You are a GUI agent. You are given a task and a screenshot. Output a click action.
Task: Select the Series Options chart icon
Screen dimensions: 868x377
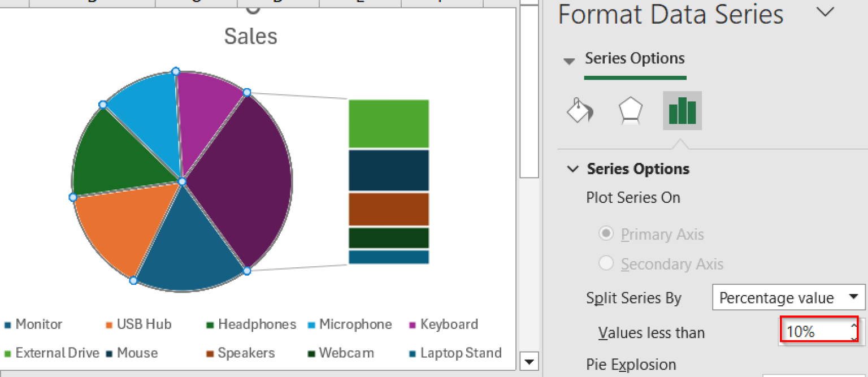[x=682, y=111]
